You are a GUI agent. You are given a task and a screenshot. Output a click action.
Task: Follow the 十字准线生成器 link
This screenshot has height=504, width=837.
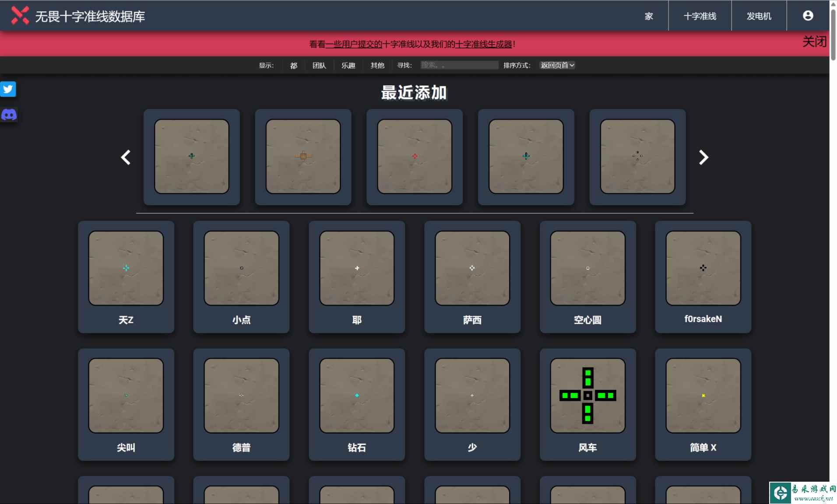point(483,44)
